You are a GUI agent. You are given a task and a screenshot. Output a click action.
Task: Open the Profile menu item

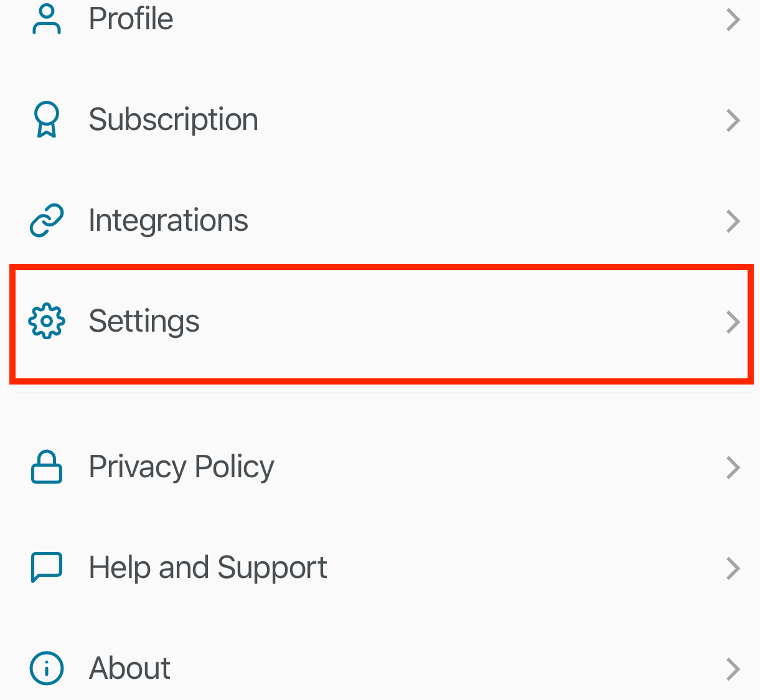tap(131, 19)
